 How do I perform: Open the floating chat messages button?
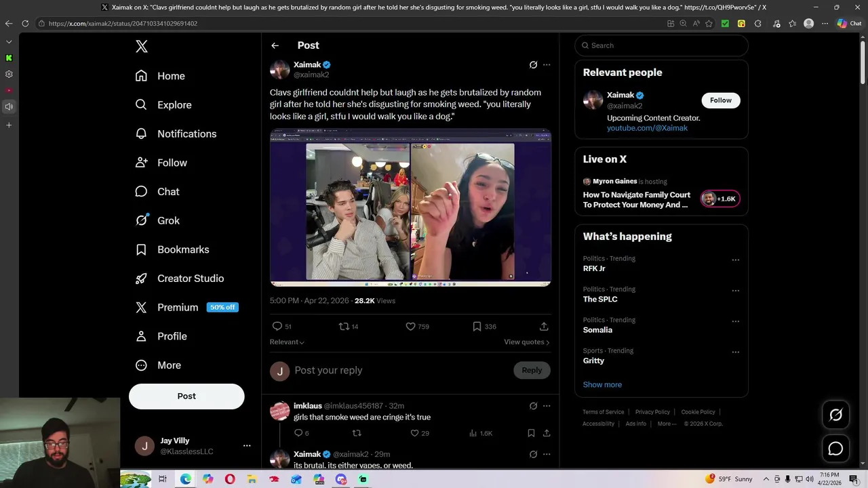click(x=835, y=449)
